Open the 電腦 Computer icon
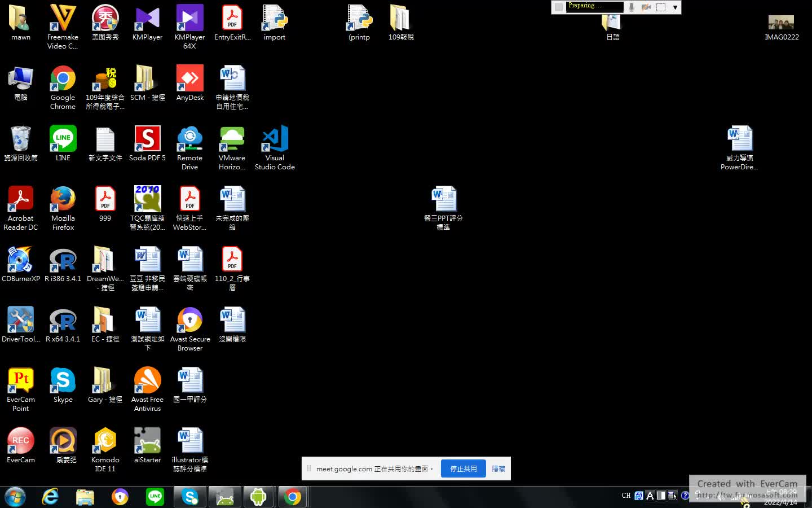This screenshot has height=508, width=812. click(21, 83)
